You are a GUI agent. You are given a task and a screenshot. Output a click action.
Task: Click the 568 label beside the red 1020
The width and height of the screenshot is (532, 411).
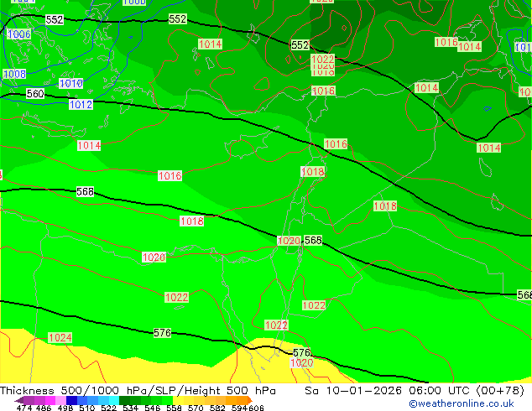[313, 241]
